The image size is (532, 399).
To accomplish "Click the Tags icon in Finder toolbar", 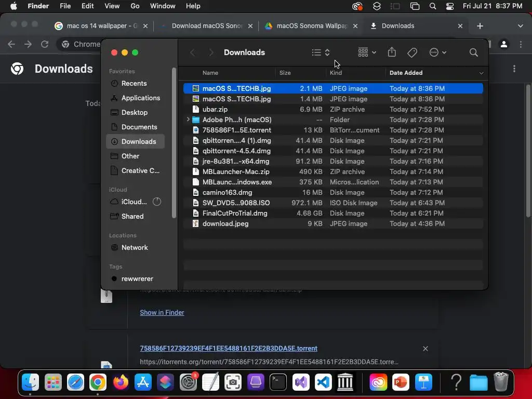I will [x=412, y=52].
